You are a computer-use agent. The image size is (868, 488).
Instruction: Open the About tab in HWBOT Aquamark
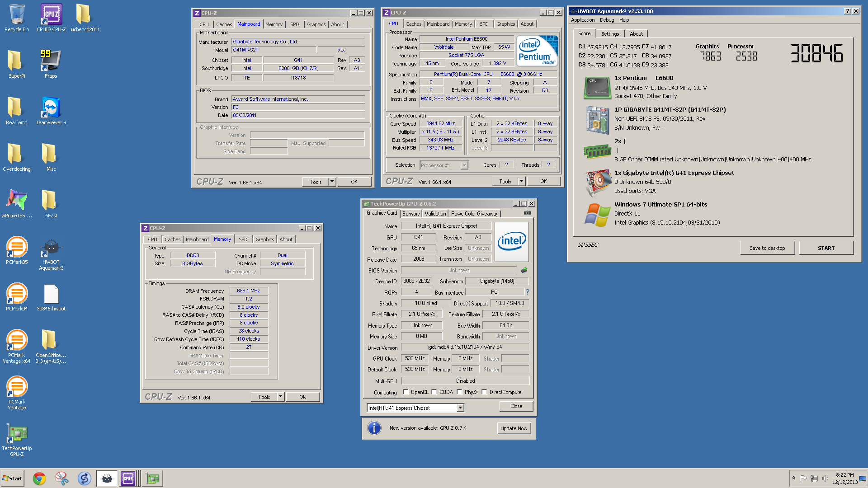coord(636,34)
